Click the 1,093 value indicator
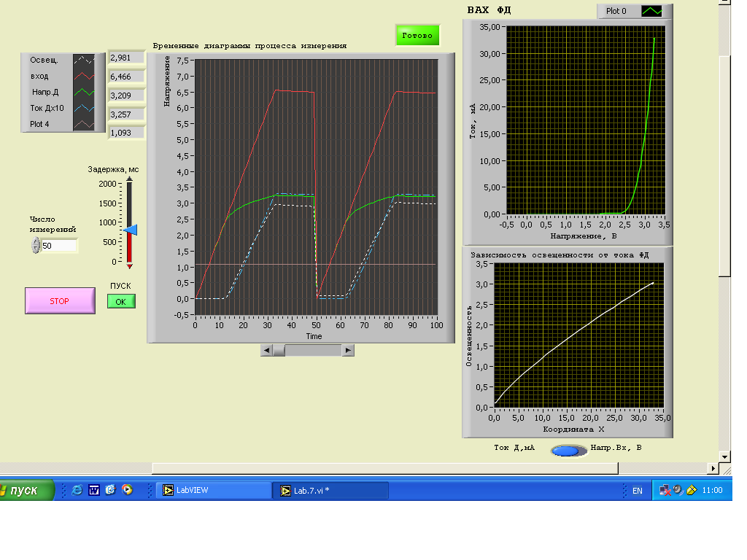This screenshot has height=560, width=747. tap(126, 133)
